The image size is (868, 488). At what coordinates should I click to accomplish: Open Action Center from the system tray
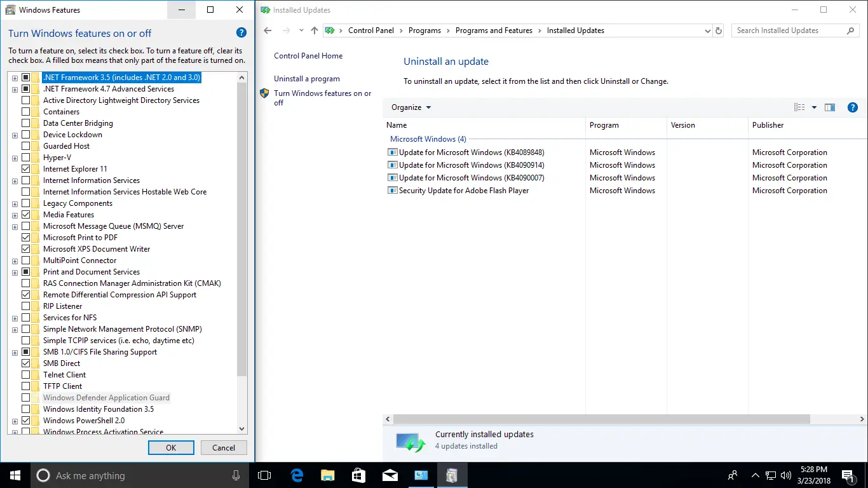point(848,475)
